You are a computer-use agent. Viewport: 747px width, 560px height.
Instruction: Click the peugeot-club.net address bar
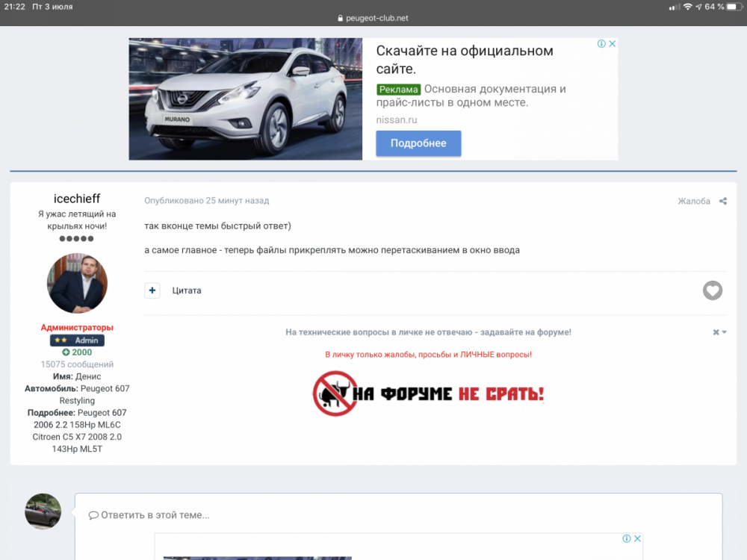pyautogui.click(x=373, y=18)
